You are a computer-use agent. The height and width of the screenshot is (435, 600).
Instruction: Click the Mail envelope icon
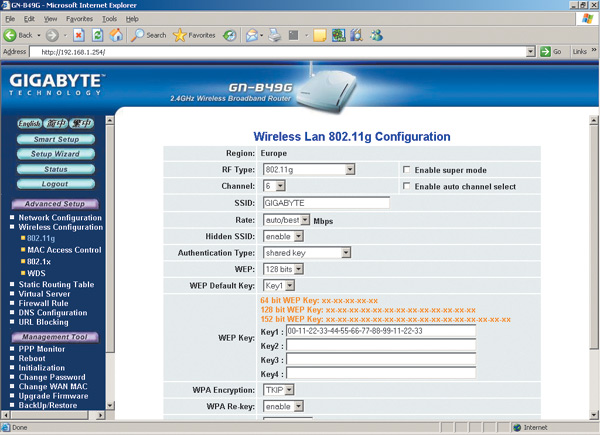pos(252,35)
